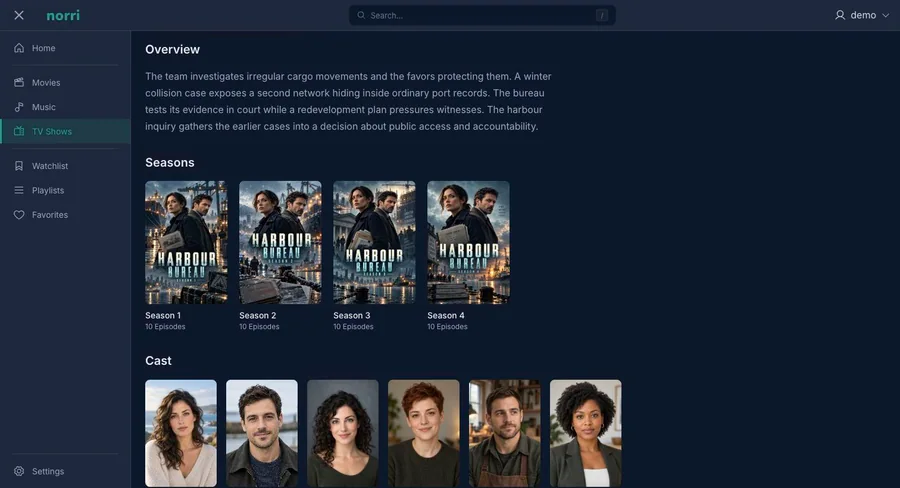This screenshot has height=488, width=900.
Task: Select cast photo of woman with curly black hair
Action: coord(343,433)
